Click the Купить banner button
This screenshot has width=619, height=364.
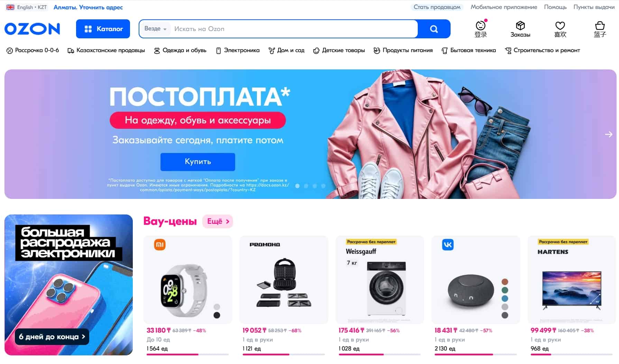click(x=198, y=162)
